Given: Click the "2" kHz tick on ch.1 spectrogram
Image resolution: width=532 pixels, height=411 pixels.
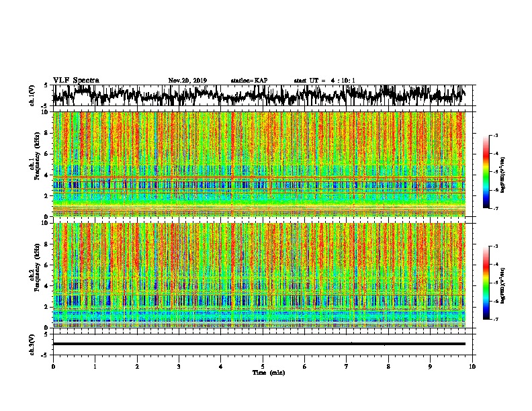Looking at the screenshot, I should (46, 195).
